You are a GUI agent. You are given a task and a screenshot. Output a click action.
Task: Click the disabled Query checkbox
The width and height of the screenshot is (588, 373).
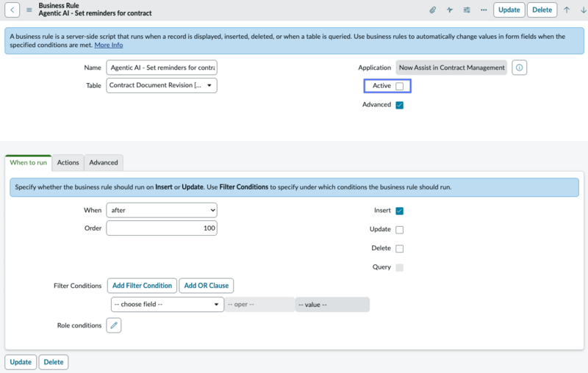tap(400, 267)
